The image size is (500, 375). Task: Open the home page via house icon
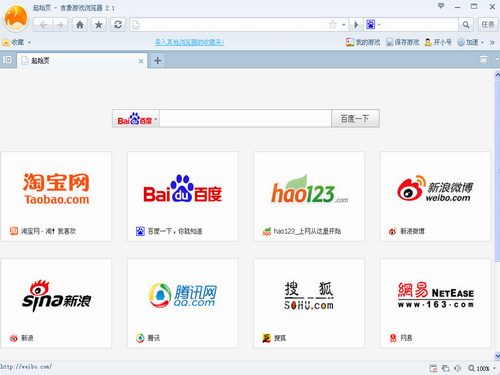coord(80,25)
